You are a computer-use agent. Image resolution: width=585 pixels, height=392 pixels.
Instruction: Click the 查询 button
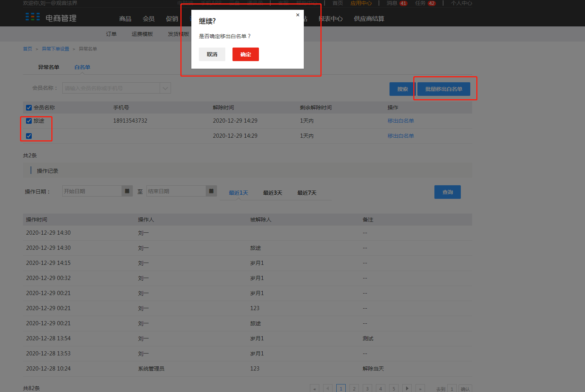pyautogui.click(x=448, y=192)
